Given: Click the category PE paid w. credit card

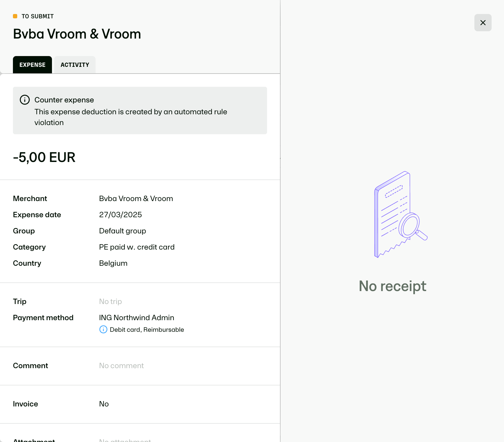Looking at the screenshot, I should point(137,247).
